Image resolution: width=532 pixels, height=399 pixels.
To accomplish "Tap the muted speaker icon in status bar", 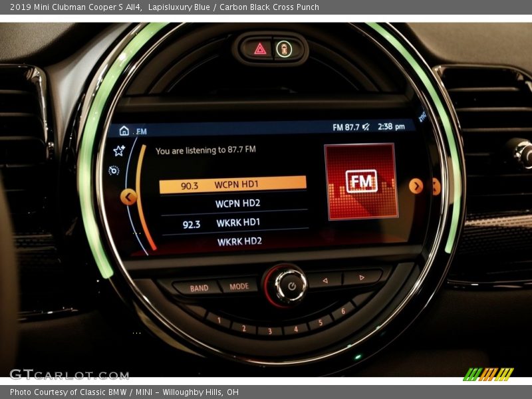I will click(366, 127).
